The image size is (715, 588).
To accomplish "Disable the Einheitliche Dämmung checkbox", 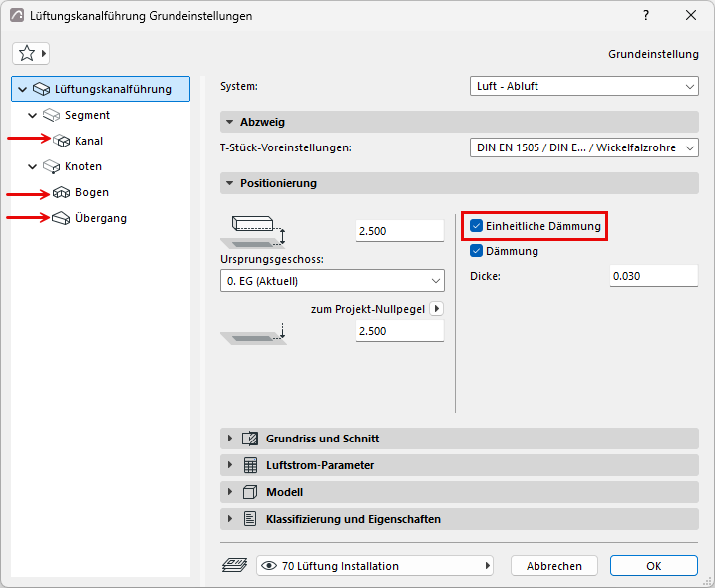I will [476, 226].
